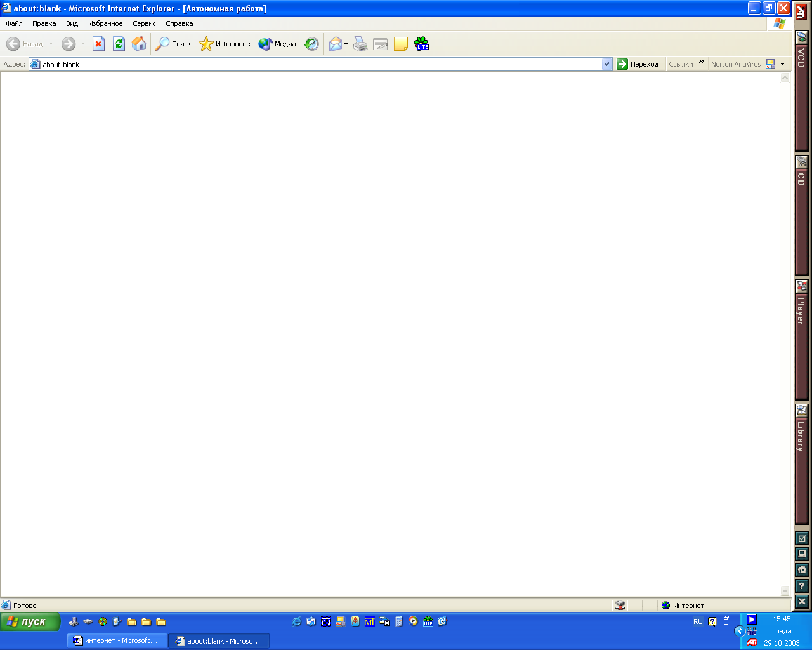Open the Избранное favorites star toolbar button
The height and width of the screenshot is (650, 812).
[x=225, y=44]
